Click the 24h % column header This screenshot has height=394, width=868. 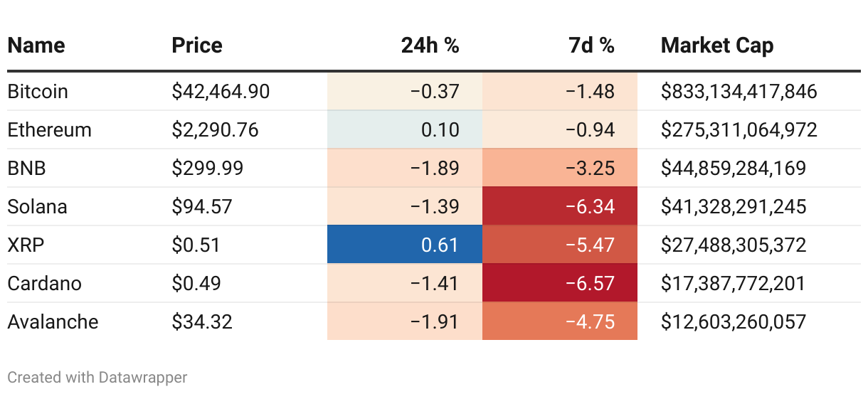point(430,46)
